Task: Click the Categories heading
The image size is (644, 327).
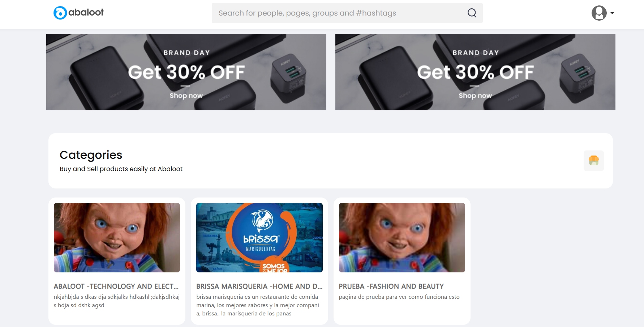Action: tap(91, 155)
